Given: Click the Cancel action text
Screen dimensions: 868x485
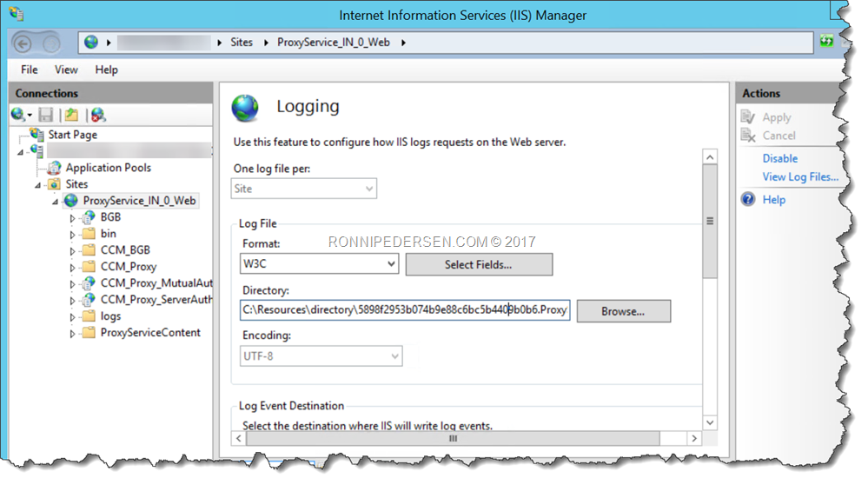Looking at the screenshot, I should click(779, 136).
